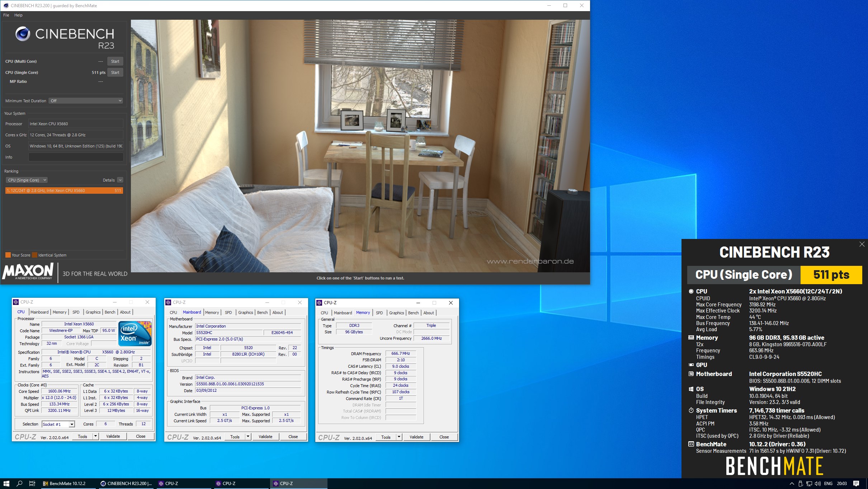Open Tools dropdown arrow in Mainboard CPU-Z
This screenshot has width=868, height=489.
click(248, 437)
